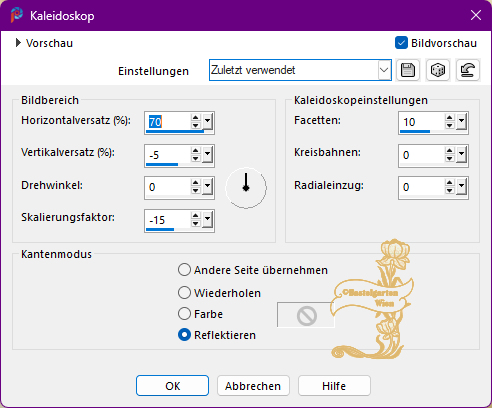Click the Abbrechen button
This screenshot has width=492, height=408.
coord(253,386)
